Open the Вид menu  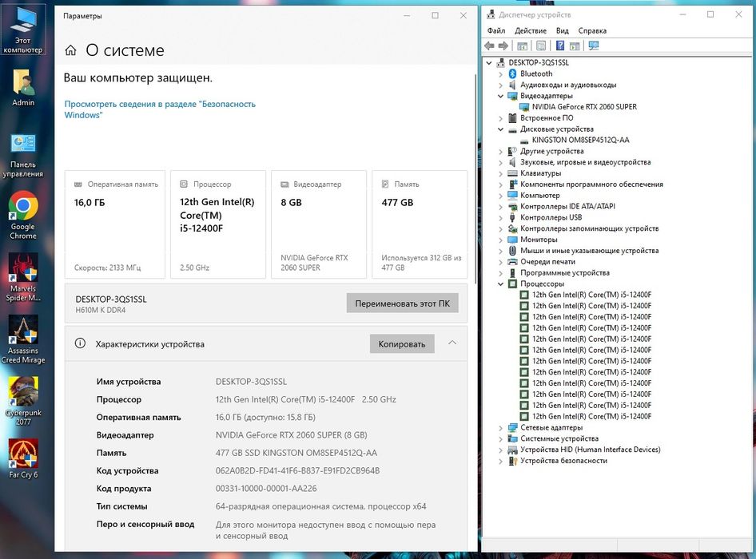pyautogui.click(x=562, y=30)
